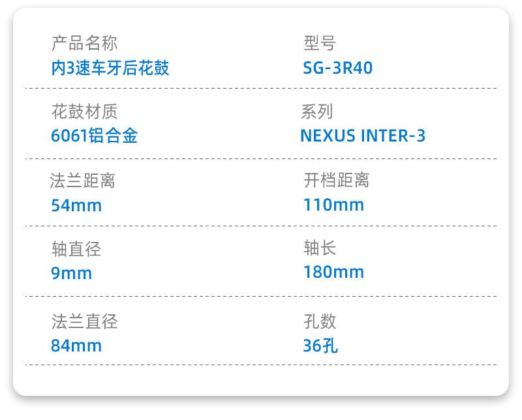Select the 9mm axle diameter value

71,273
